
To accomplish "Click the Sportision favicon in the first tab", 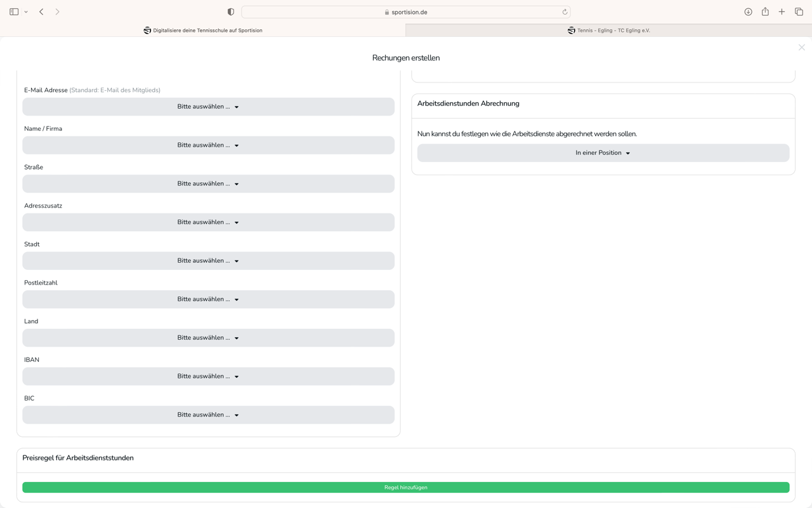I will 147,30.
